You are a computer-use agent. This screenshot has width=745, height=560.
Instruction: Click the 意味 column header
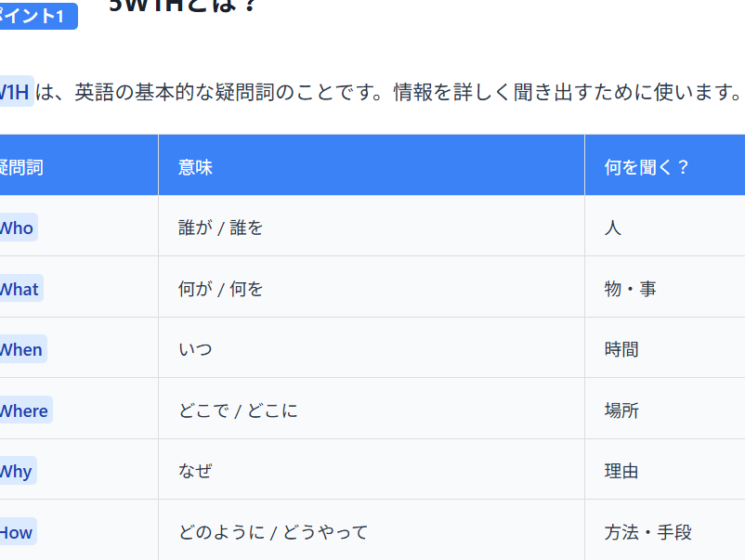(x=195, y=167)
